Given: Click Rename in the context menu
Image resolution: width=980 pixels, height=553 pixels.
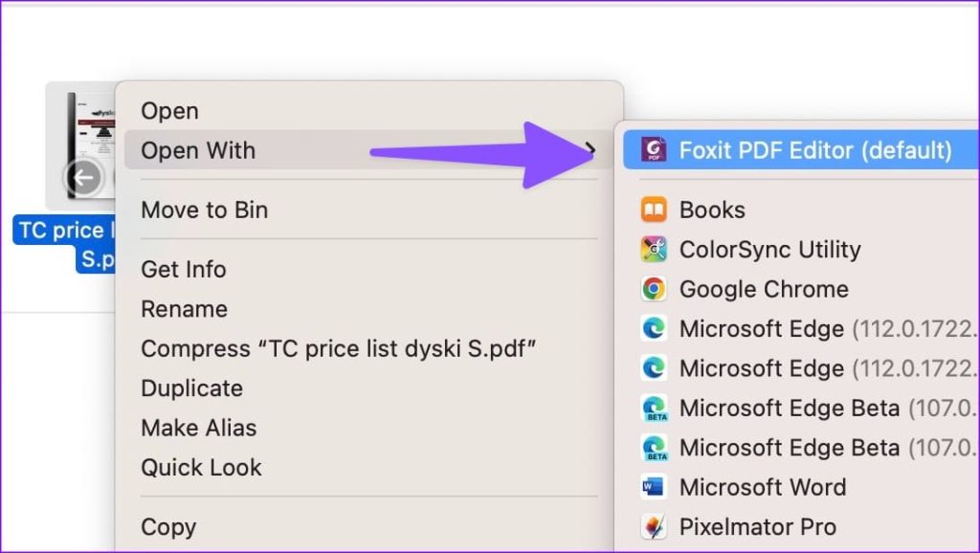Looking at the screenshot, I should [184, 308].
